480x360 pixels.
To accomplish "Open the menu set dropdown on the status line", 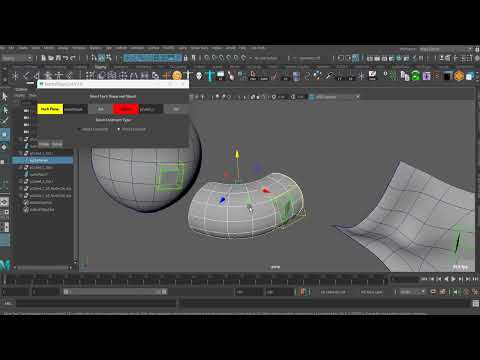I will click(x=16, y=58).
